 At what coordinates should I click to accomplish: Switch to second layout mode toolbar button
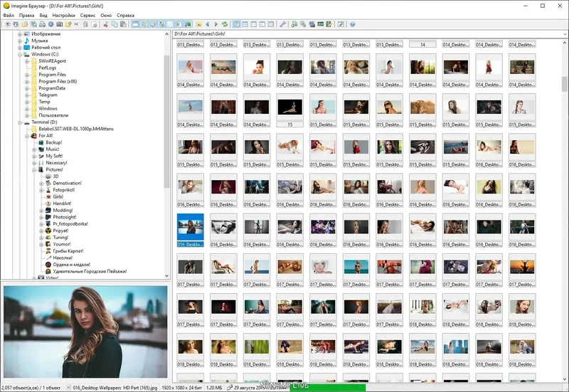pyautogui.click(x=245, y=24)
